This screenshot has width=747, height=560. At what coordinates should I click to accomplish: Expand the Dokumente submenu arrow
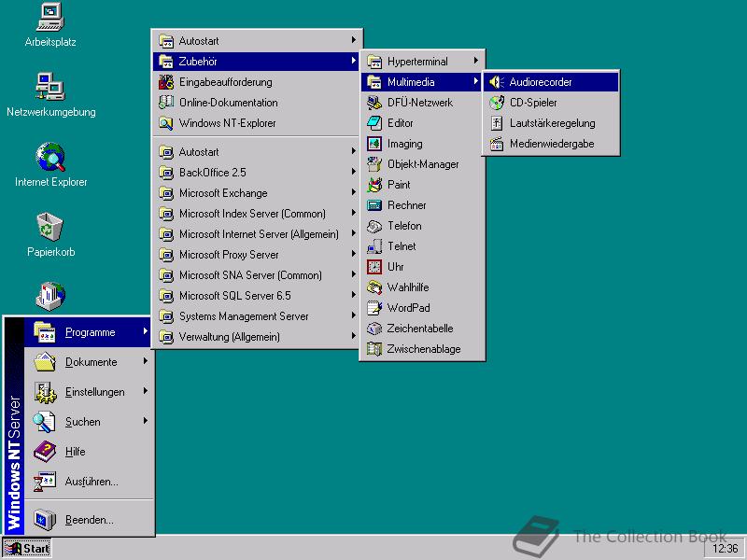click(x=146, y=361)
